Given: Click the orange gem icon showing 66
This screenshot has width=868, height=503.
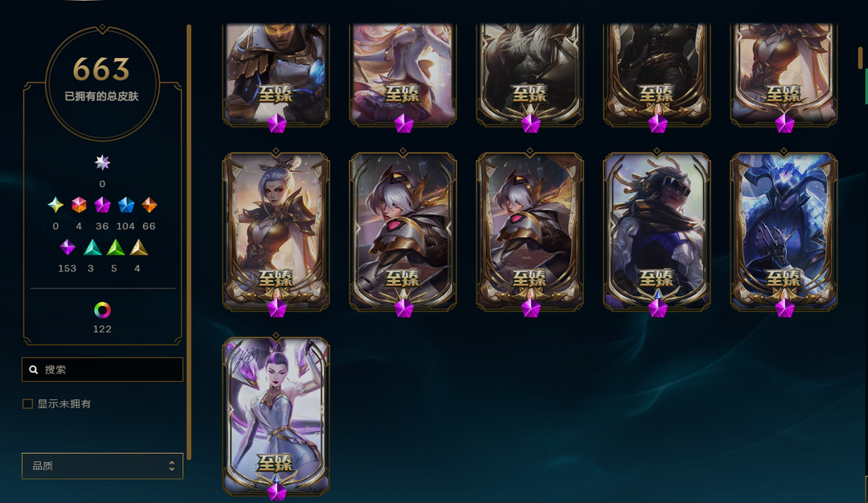Looking at the screenshot, I should (x=149, y=205).
